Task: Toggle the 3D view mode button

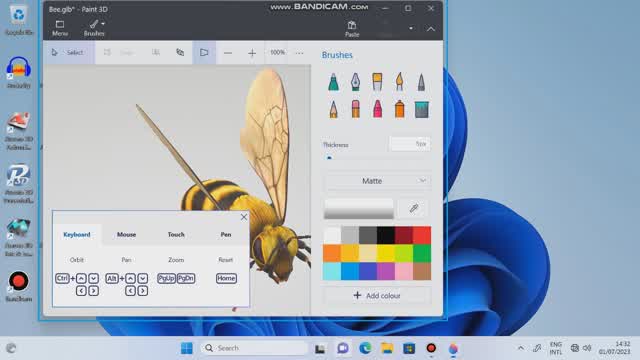Action: tap(204, 52)
